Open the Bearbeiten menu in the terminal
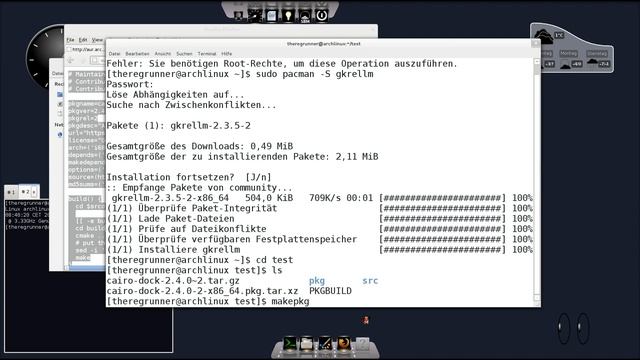The height and width of the screenshot is (360, 640). [x=137, y=53]
